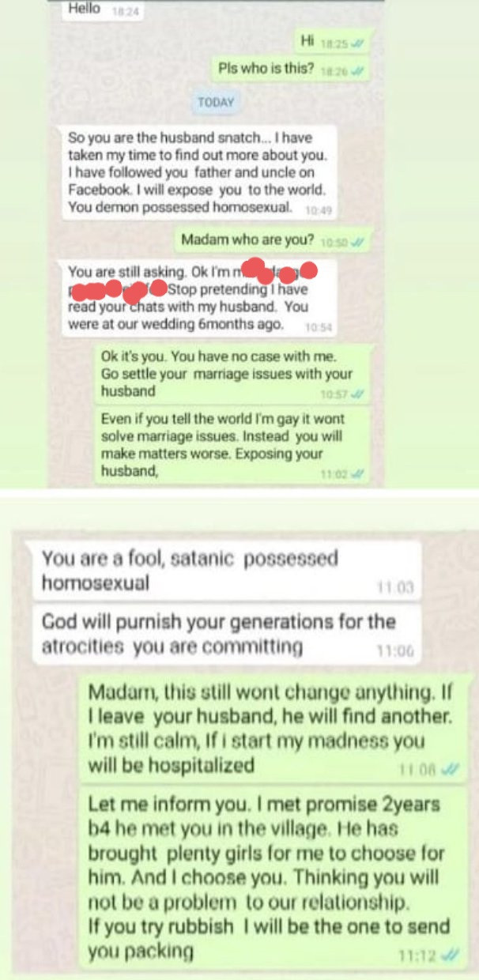Tap the double-check ticks beside 11:02

point(359,475)
